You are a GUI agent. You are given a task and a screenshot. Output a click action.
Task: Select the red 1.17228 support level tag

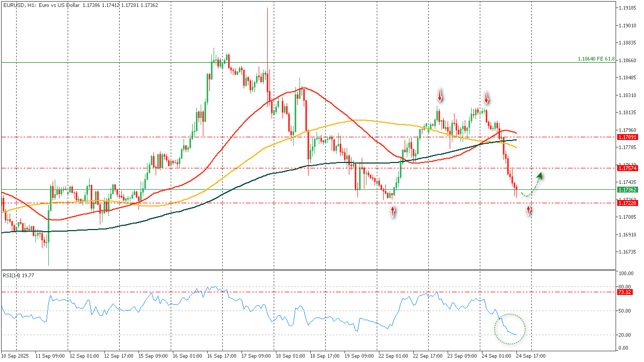click(627, 203)
